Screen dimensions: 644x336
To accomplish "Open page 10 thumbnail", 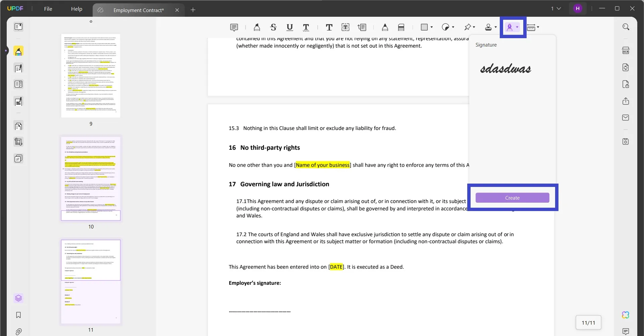I will pos(91,179).
